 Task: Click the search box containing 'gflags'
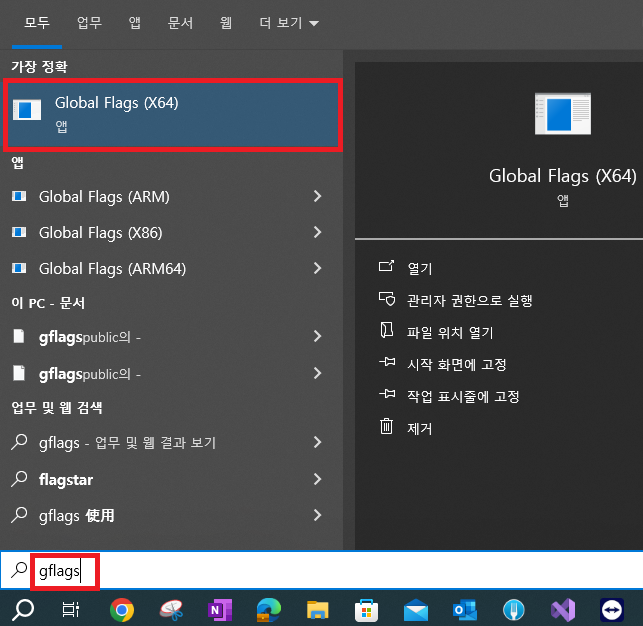tap(322, 570)
